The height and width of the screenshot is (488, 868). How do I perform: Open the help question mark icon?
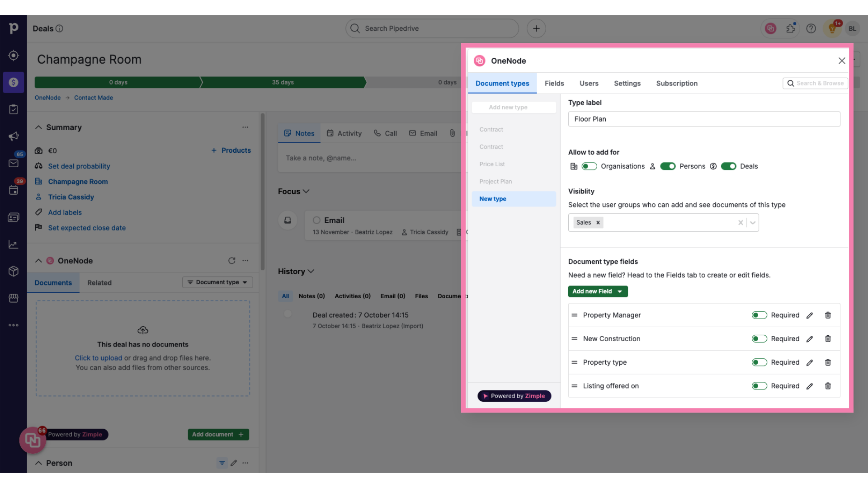pyautogui.click(x=811, y=28)
